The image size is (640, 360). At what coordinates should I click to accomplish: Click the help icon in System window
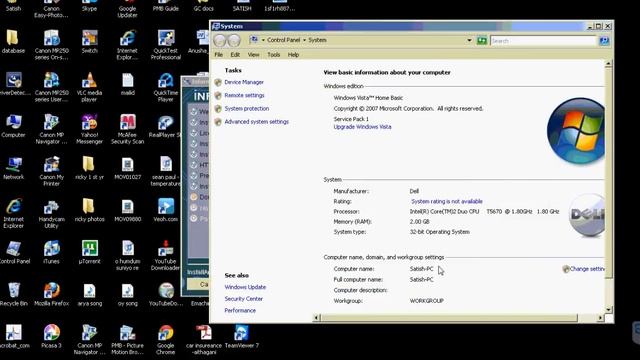[x=604, y=40]
